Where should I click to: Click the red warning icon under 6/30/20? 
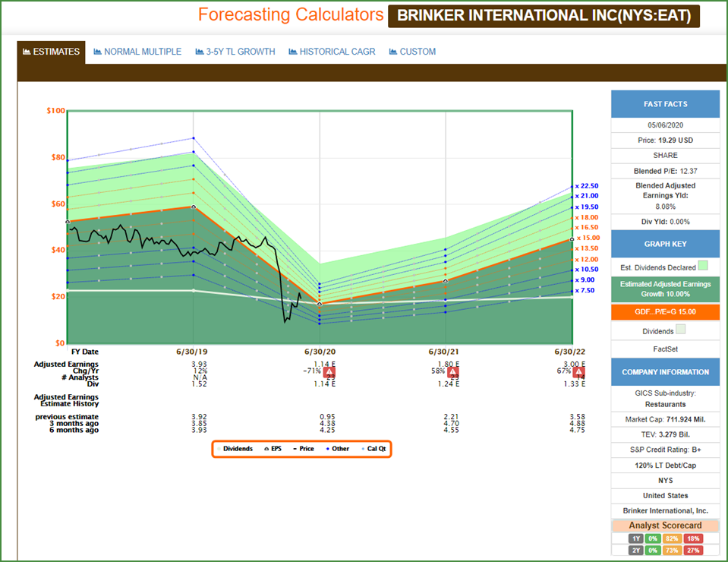330,374
